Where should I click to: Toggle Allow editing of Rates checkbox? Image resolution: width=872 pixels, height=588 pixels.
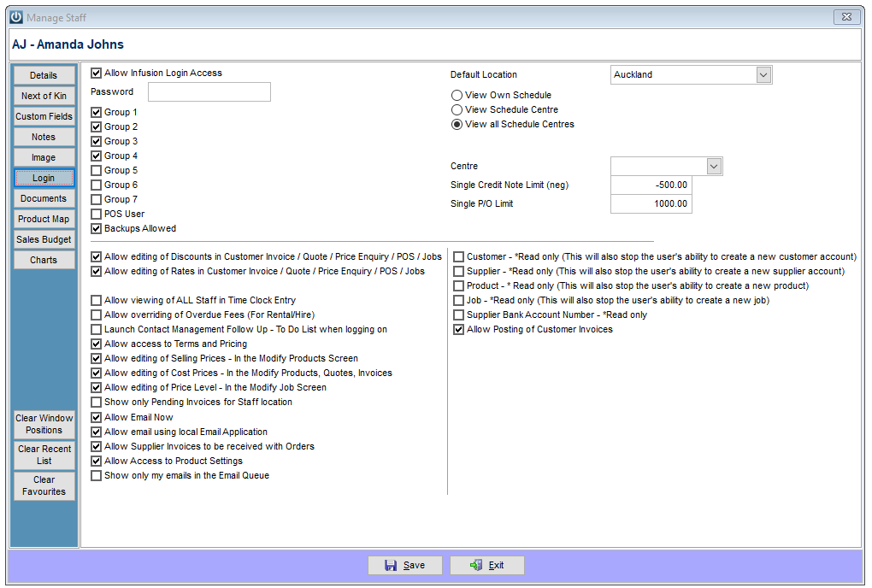click(x=97, y=271)
